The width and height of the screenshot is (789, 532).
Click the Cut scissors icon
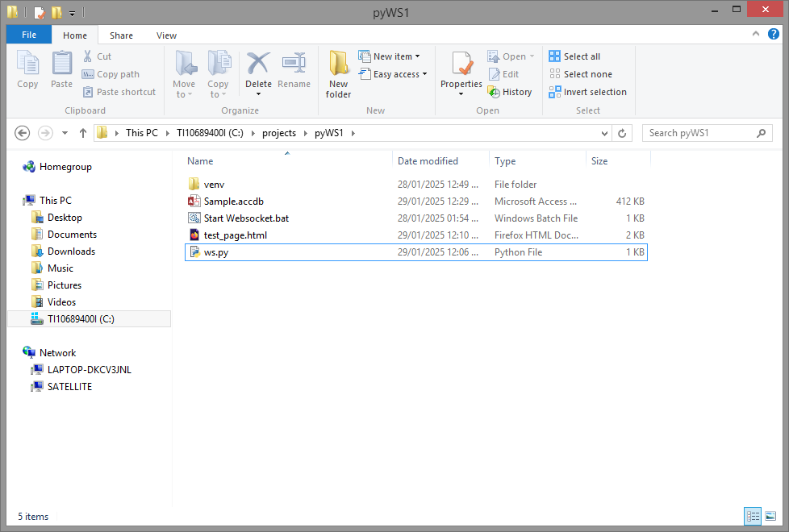pos(88,56)
